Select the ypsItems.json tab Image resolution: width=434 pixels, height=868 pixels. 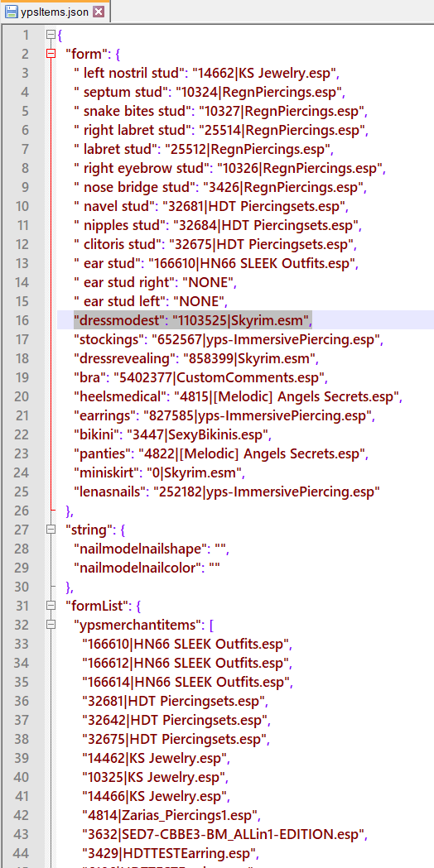[55, 11]
